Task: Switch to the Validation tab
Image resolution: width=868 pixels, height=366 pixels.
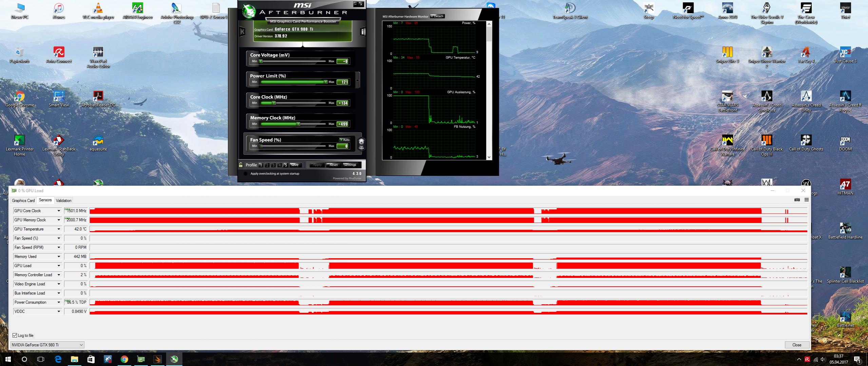Action: 63,201
